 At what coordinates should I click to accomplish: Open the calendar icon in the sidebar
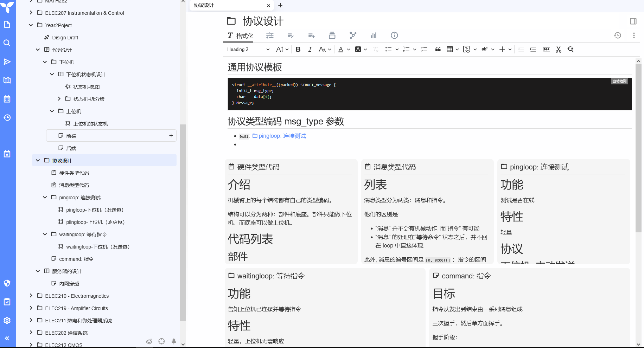point(7,99)
